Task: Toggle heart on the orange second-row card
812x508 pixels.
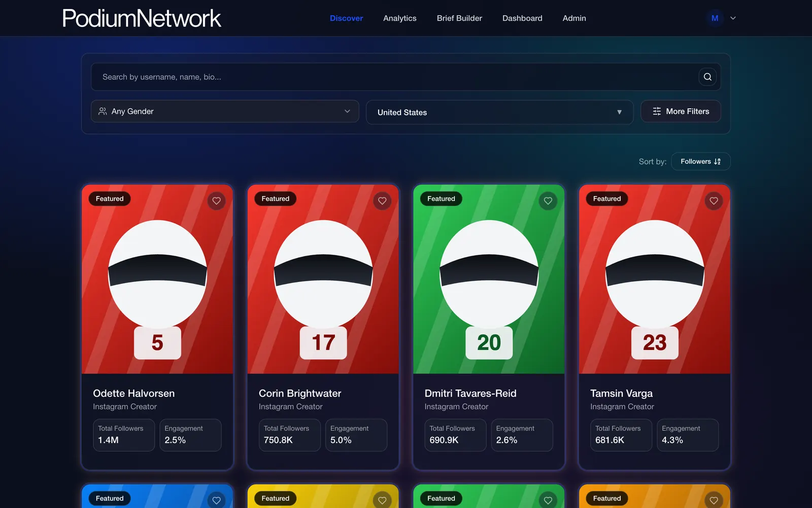Action: (714, 500)
